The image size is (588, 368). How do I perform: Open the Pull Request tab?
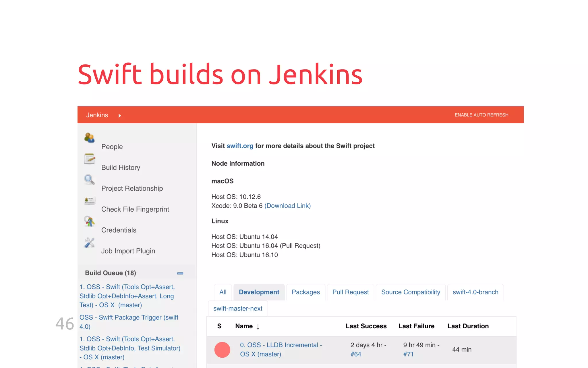pos(351,292)
